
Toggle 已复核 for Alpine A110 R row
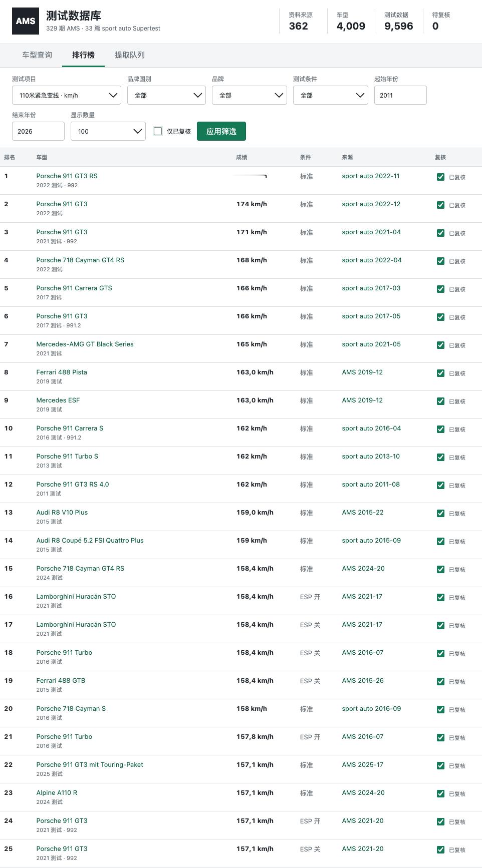pyautogui.click(x=440, y=793)
